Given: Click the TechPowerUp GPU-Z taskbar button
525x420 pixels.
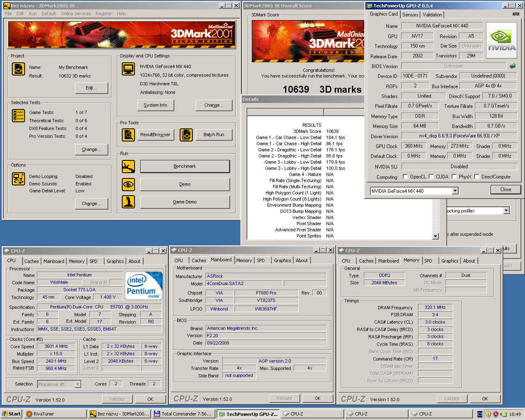Looking at the screenshot, I should (248, 414).
